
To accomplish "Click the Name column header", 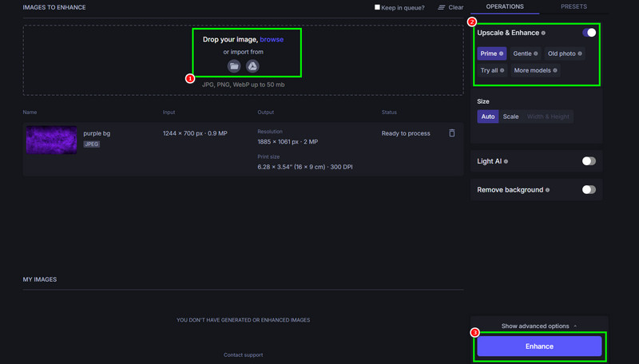I will [30, 112].
